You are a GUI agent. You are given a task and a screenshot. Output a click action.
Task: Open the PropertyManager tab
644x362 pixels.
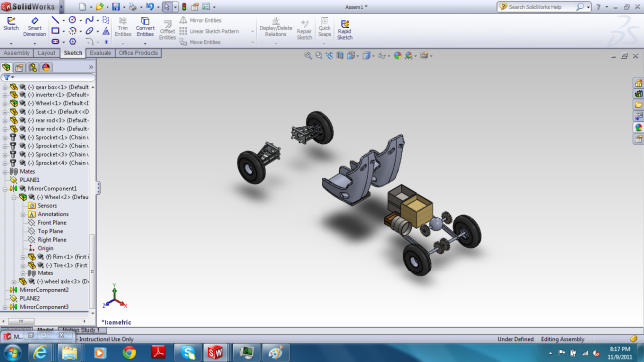click(19, 67)
